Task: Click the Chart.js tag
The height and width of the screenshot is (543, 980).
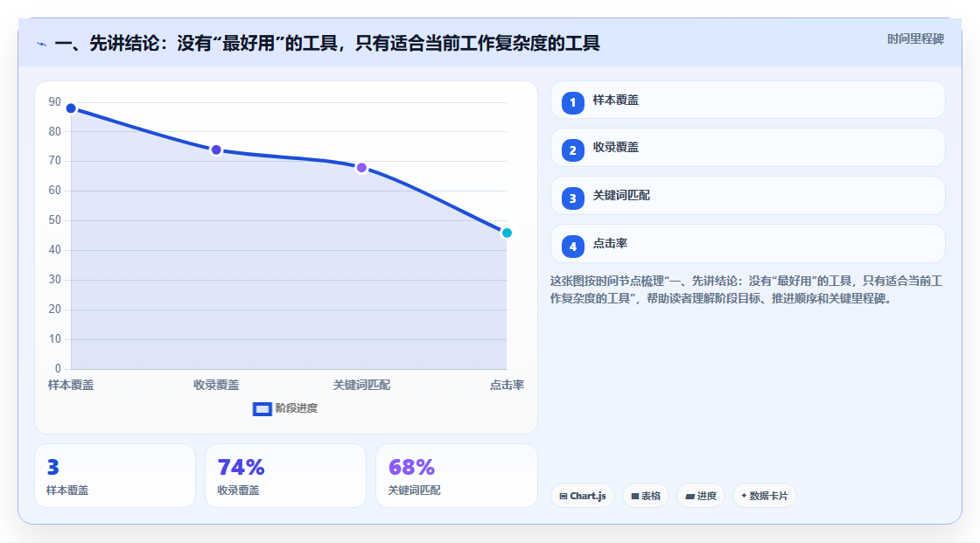Action: (583, 496)
